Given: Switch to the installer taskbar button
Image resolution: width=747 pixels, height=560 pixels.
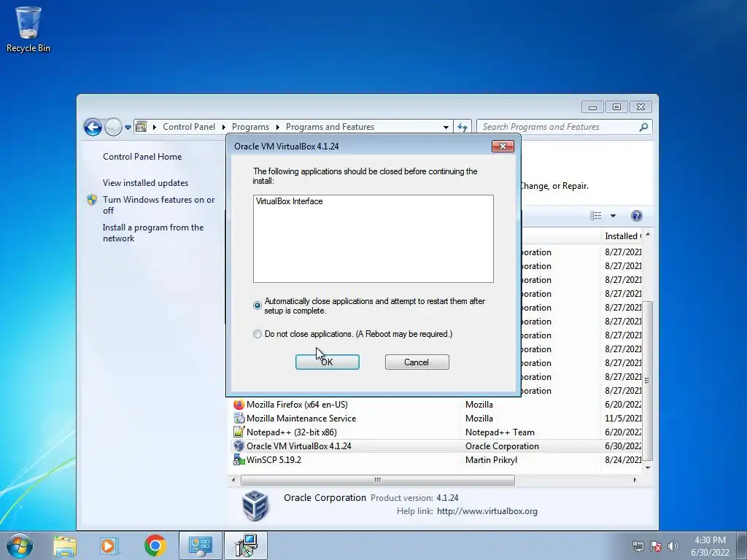Looking at the screenshot, I should click(246, 545).
